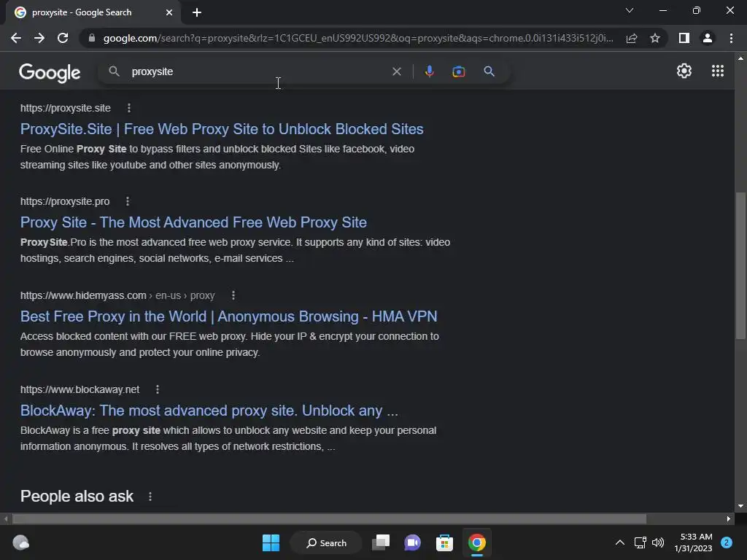
Task: Switch to Chrome from the taskbar
Action: tap(477, 542)
